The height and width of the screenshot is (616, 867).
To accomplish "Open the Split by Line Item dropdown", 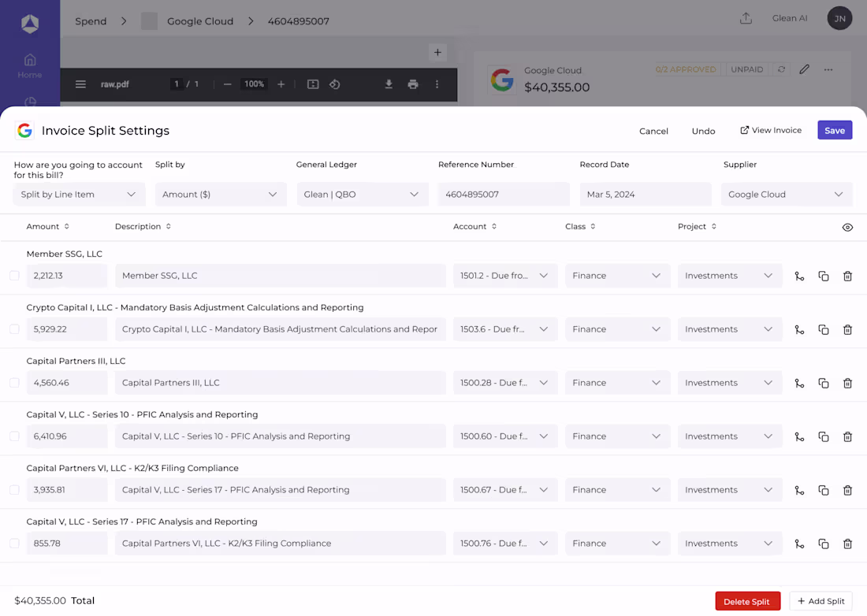I will 79,195.
